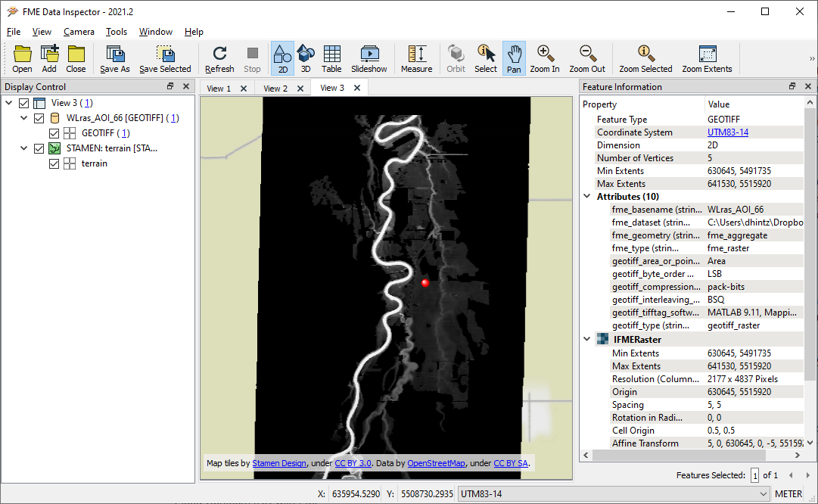Viewport: 818px width, 504px height.
Task: Switch to the View 2 tab
Action: pyautogui.click(x=275, y=89)
